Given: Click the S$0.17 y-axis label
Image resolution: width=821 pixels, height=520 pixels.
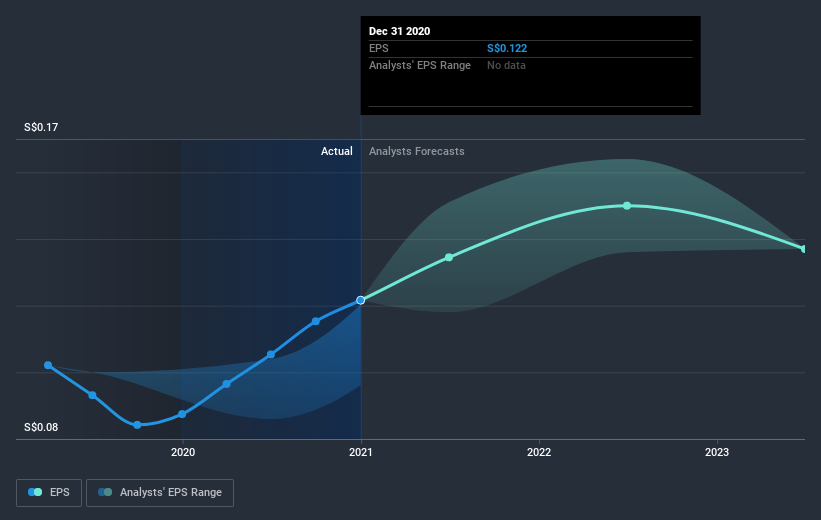Looking at the screenshot, I should click(41, 127).
